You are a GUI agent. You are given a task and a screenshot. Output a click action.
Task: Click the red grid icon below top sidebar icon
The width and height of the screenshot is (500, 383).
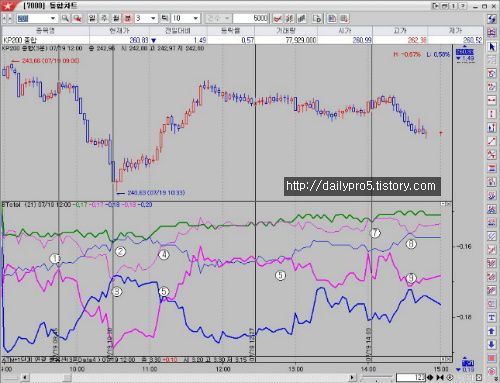coord(492,32)
